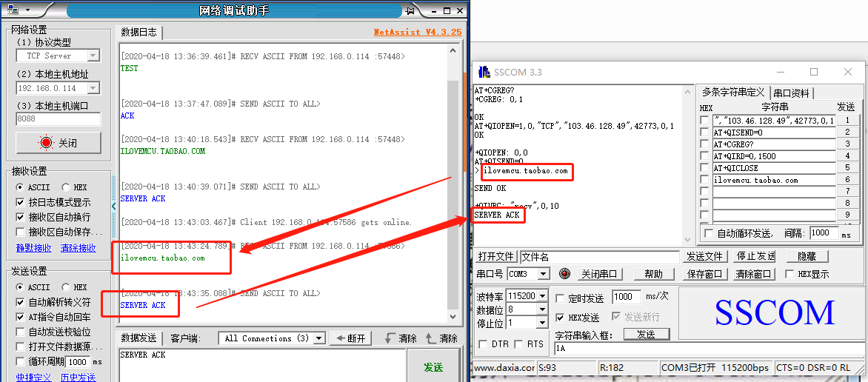Select the 串口资料 tab in SSCOM
Image resolution: width=868 pixels, height=382 pixels.
pyautogui.click(x=791, y=93)
